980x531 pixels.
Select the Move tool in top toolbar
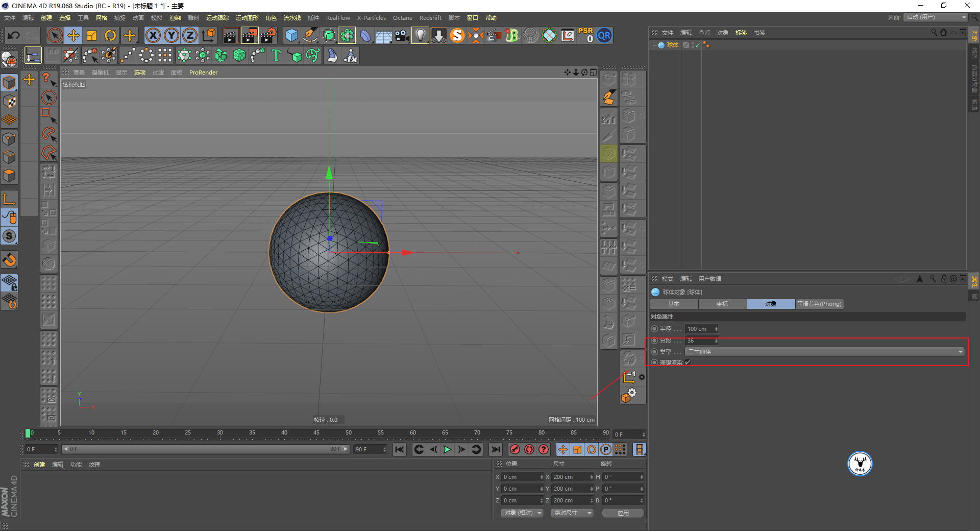73,35
